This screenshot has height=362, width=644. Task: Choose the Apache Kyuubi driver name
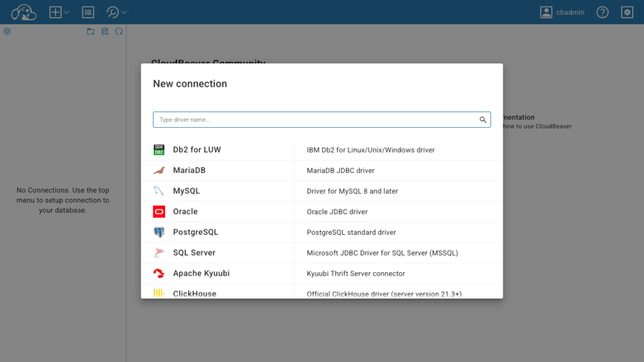[x=201, y=273]
